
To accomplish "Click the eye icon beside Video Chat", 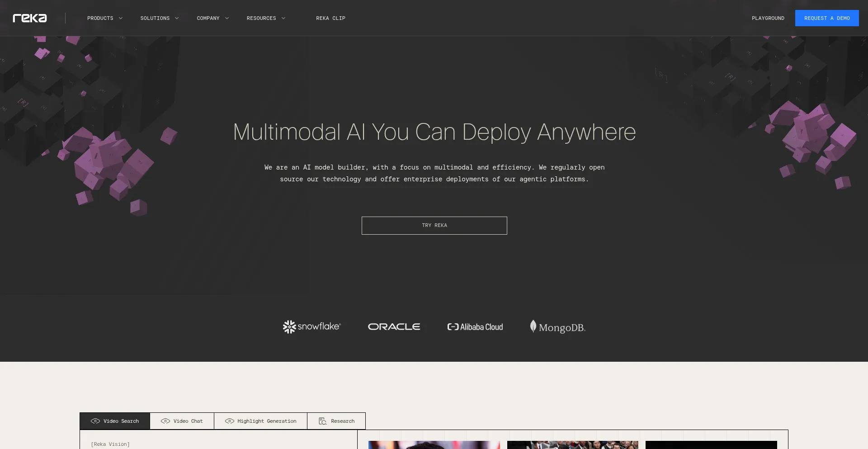I will tap(165, 421).
